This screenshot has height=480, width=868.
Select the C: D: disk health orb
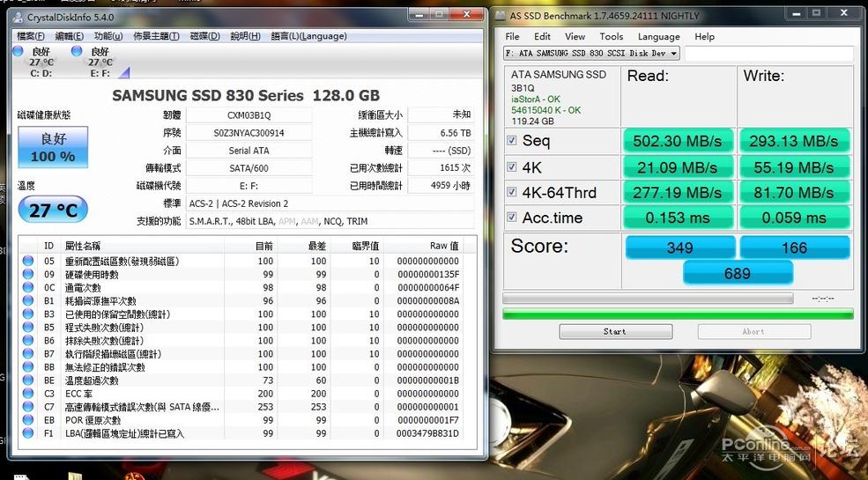coord(18,51)
